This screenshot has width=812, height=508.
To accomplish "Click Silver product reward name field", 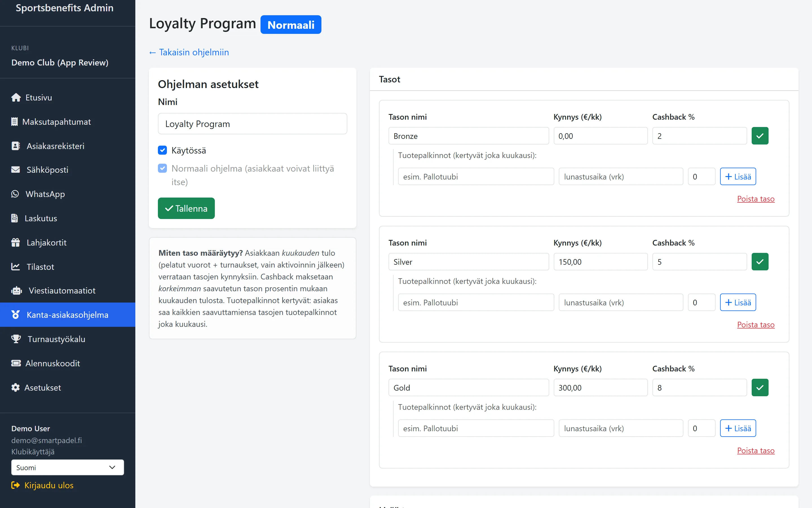I will tap(476, 302).
